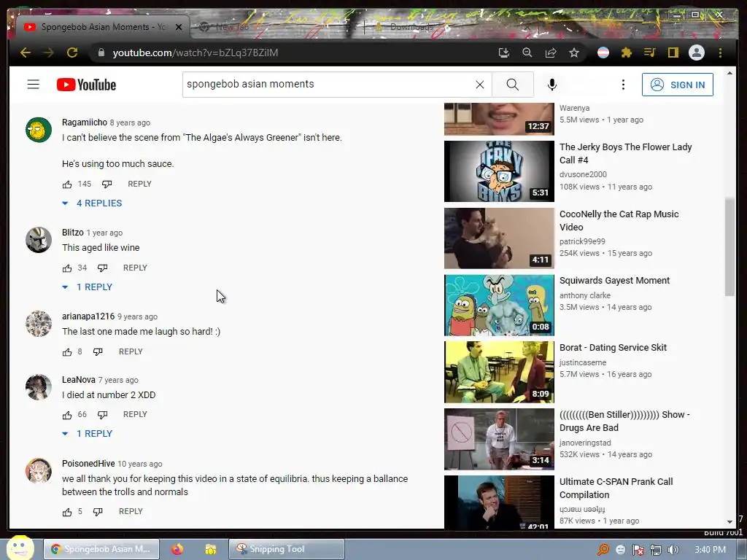The width and height of the screenshot is (747, 560).
Task: Reply to Ragamiicho's comment
Action: pyautogui.click(x=139, y=184)
